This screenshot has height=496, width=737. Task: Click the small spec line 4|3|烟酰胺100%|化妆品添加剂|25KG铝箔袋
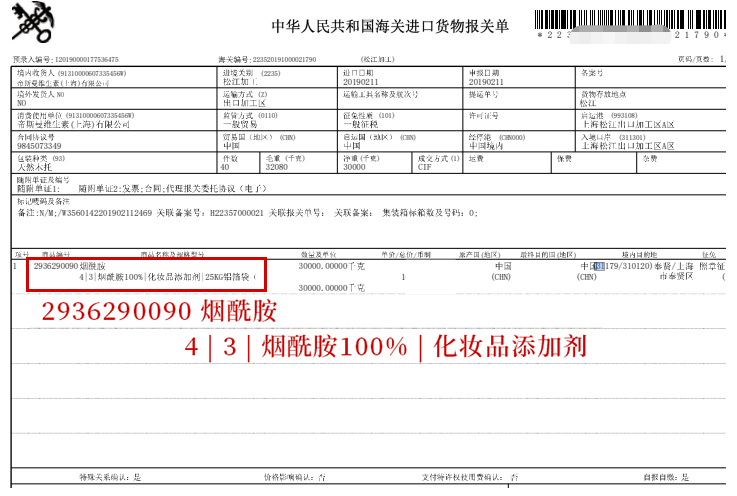click(169, 277)
